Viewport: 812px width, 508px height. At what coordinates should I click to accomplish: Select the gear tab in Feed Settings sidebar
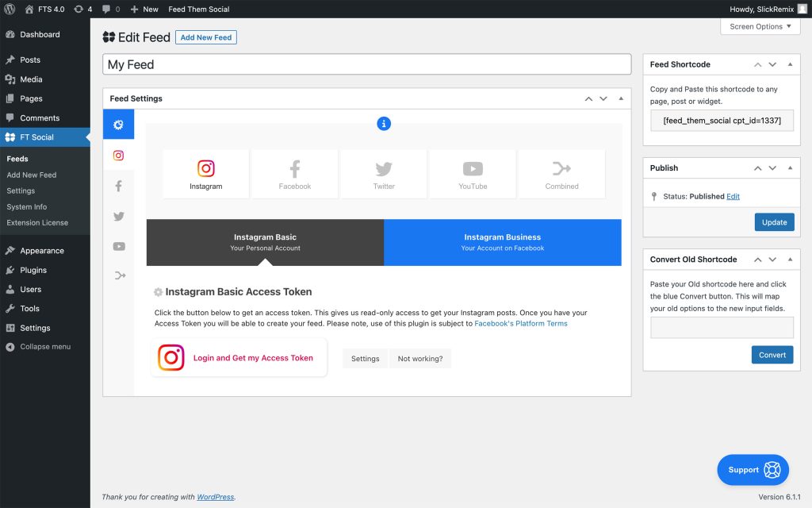pos(119,125)
